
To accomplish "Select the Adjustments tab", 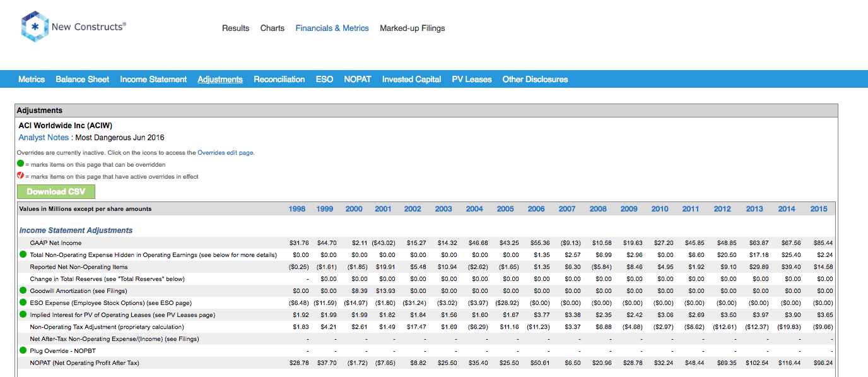I will (x=220, y=80).
